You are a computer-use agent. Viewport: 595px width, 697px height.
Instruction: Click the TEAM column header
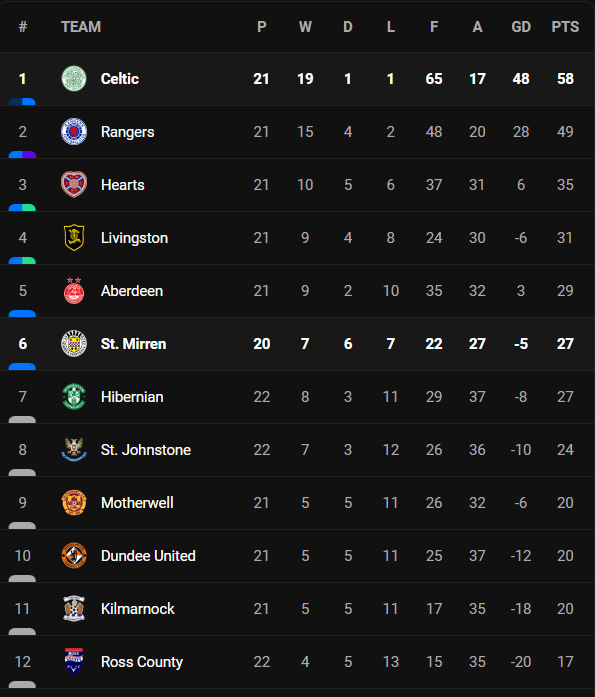81,27
